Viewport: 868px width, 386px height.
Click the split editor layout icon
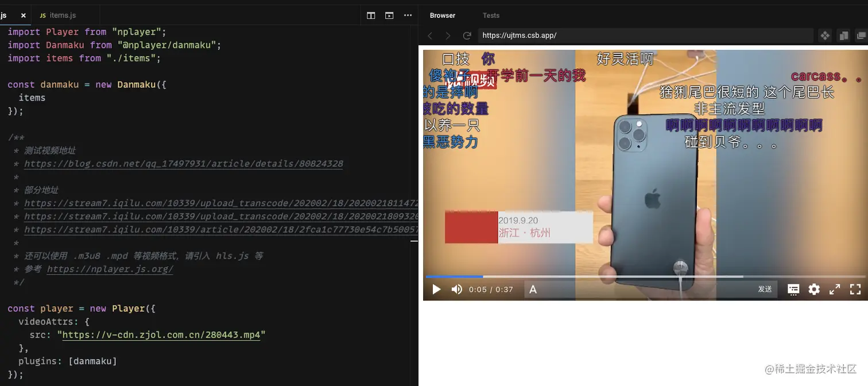tap(371, 16)
